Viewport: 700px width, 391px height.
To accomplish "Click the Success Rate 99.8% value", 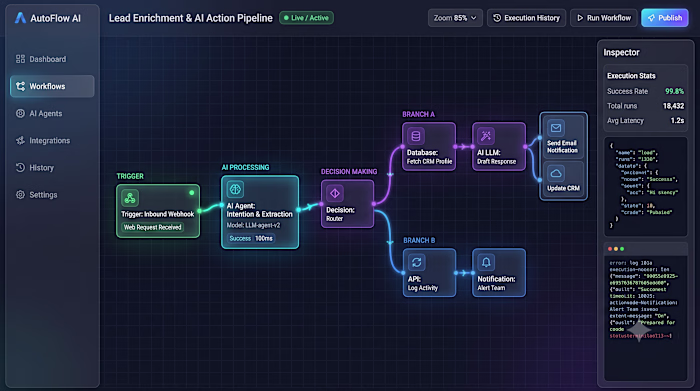I will click(x=675, y=91).
